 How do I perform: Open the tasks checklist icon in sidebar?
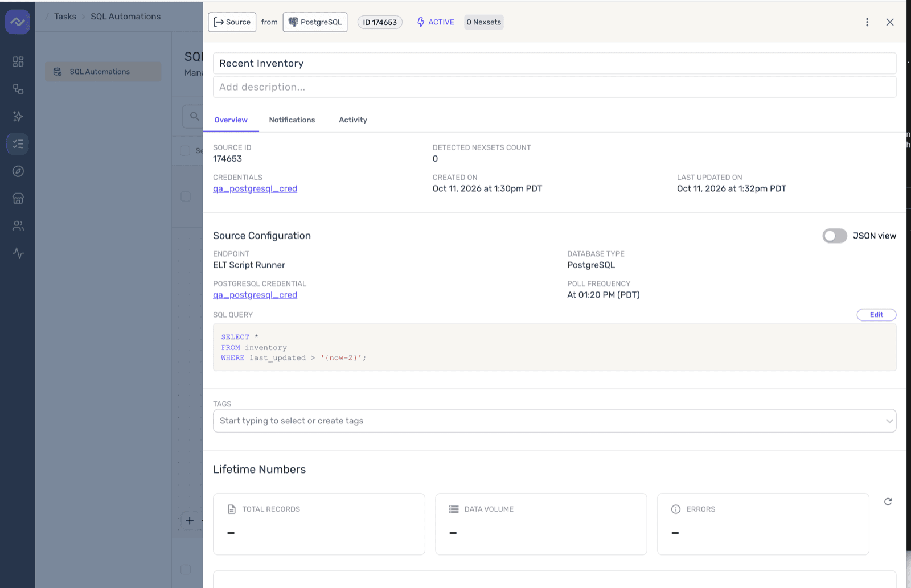click(x=18, y=144)
